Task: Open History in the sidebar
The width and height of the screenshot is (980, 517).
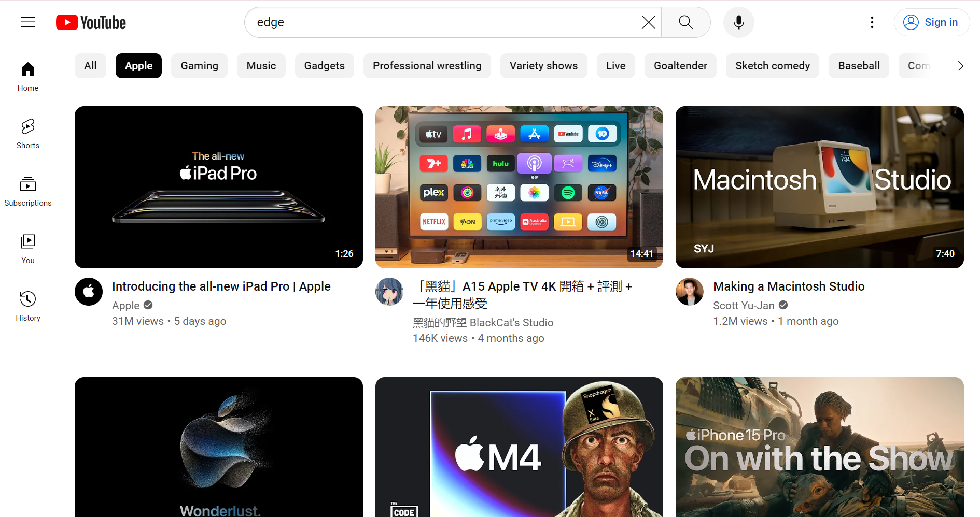Action: click(x=28, y=307)
